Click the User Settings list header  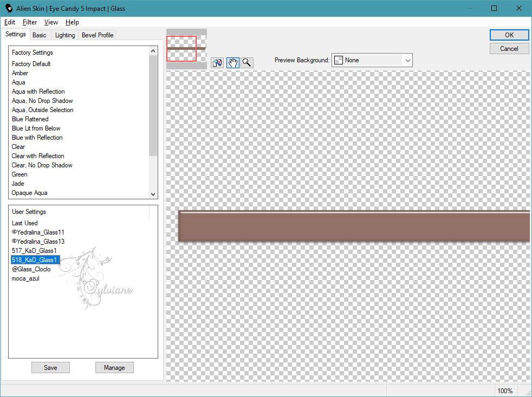29,211
